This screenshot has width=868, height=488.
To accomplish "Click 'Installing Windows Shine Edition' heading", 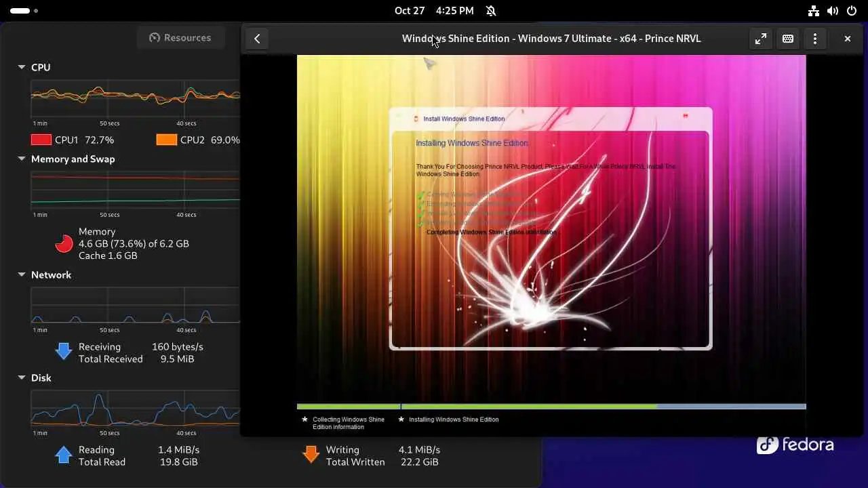I will pos(472,143).
